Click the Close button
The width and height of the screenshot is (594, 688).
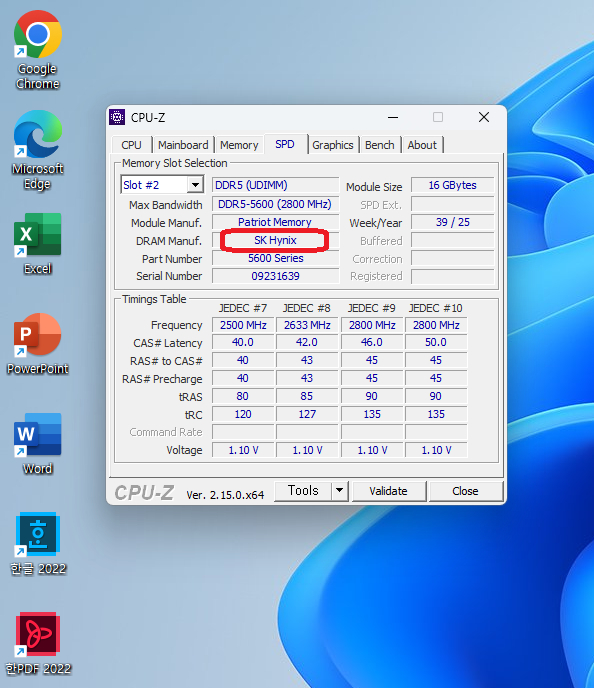click(x=465, y=491)
